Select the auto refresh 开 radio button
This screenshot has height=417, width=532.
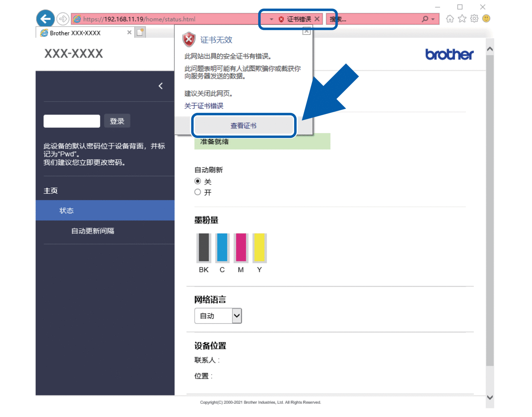coord(198,192)
